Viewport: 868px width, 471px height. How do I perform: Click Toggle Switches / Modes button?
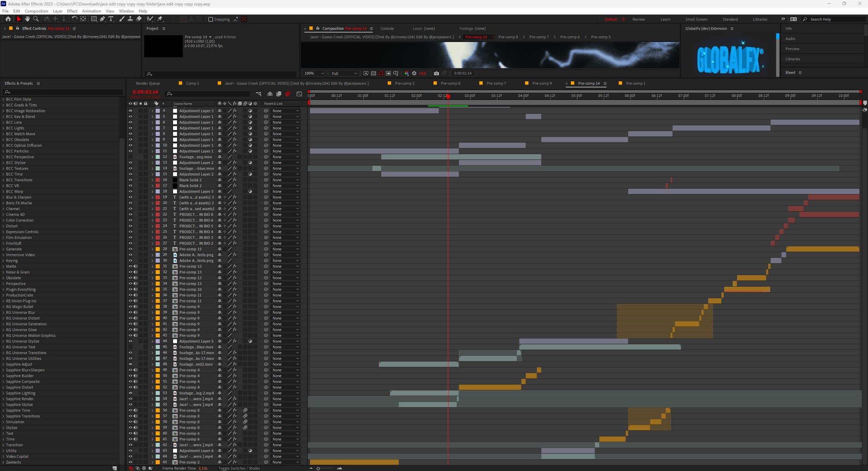point(239,468)
